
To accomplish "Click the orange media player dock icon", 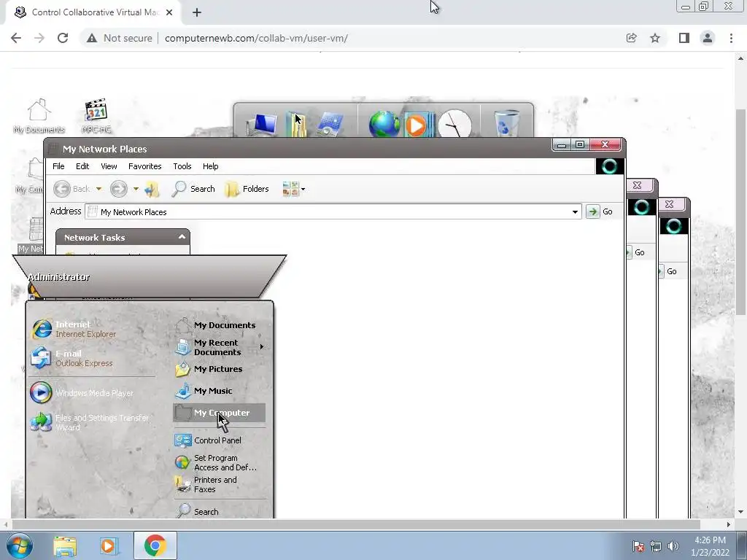I will click(x=418, y=125).
